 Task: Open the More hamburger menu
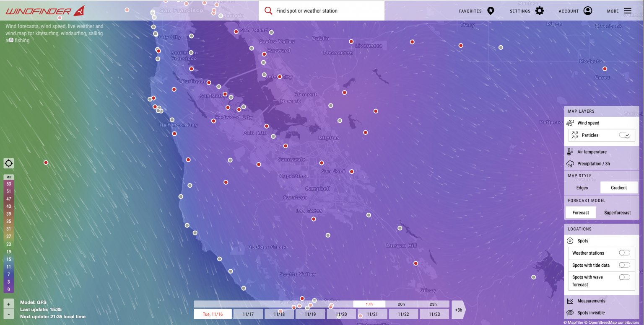[x=628, y=11]
